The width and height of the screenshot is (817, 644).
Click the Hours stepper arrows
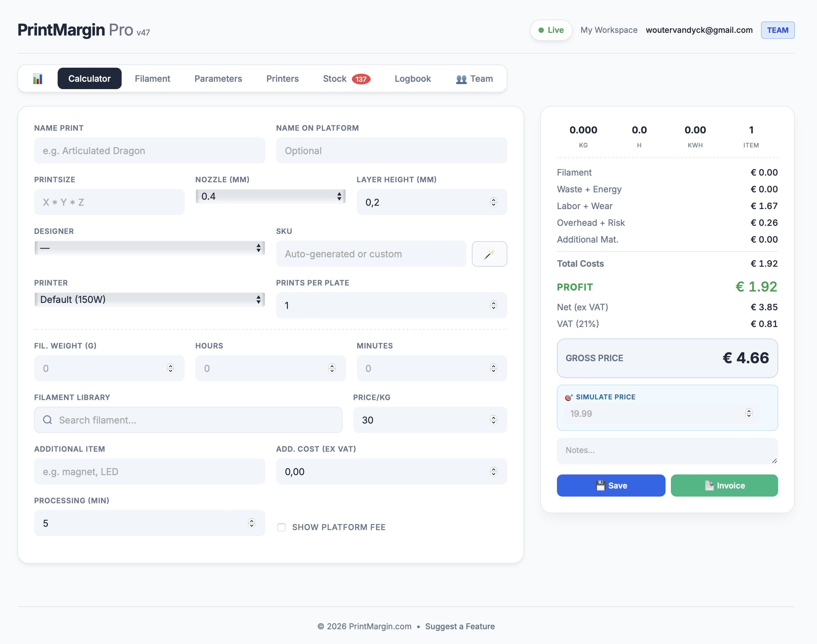click(x=332, y=368)
